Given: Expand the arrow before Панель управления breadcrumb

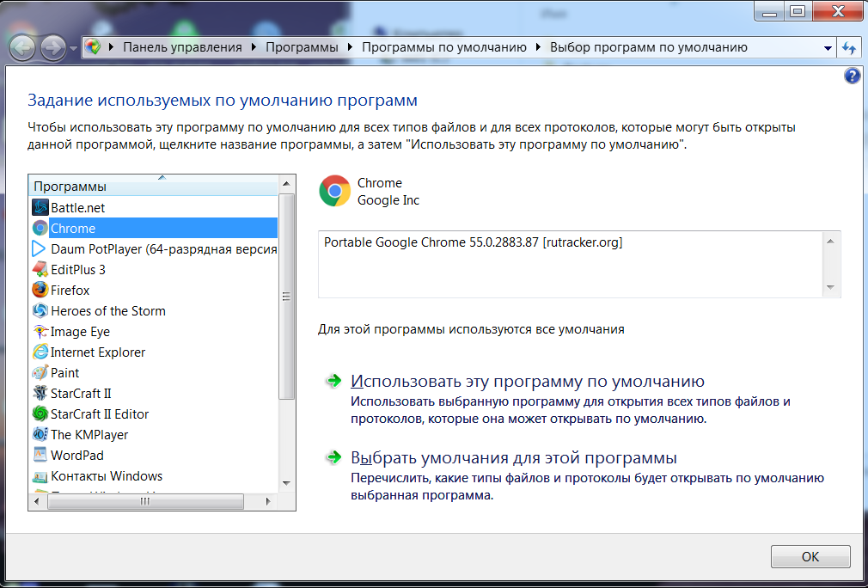Looking at the screenshot, I should click(111, 47).
